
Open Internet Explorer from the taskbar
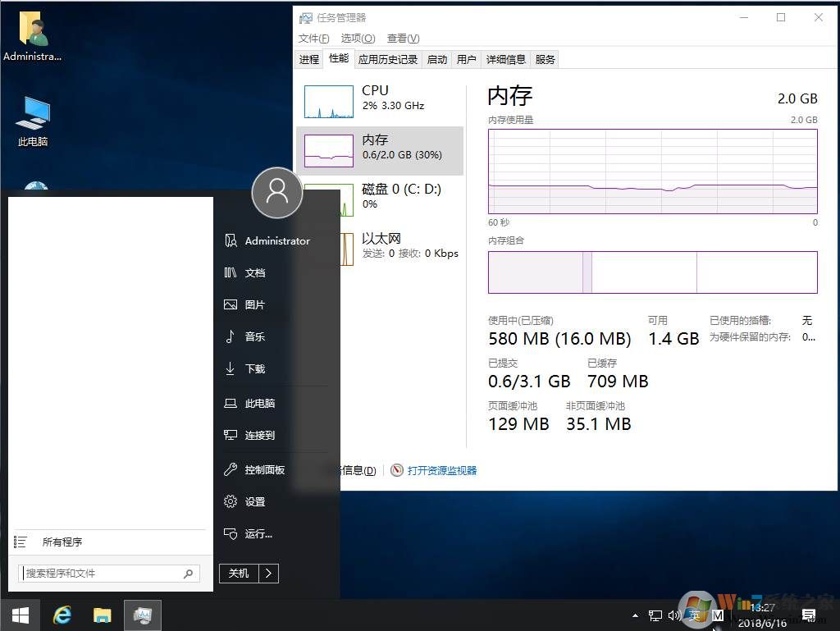coord(62,615)
